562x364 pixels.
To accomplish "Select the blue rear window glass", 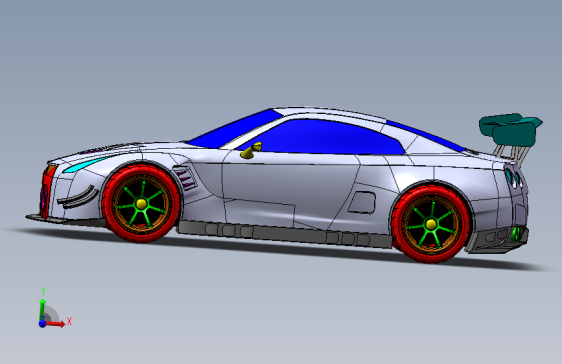I will point(427,136).
